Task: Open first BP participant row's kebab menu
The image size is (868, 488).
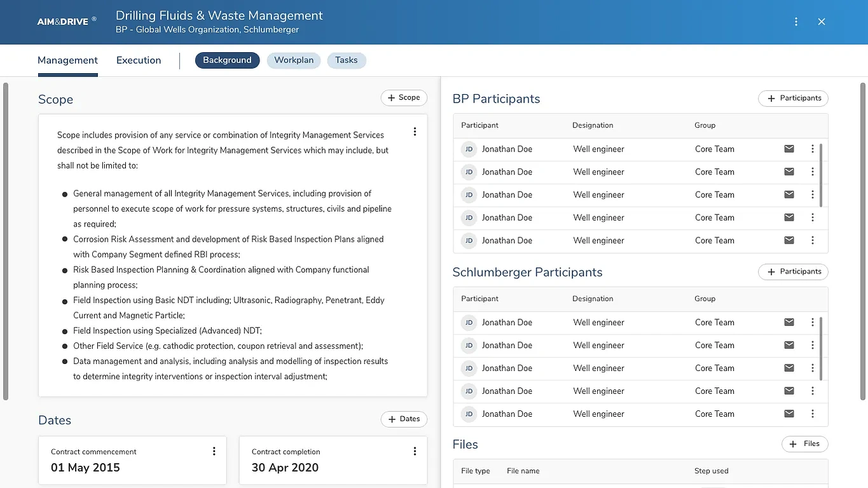Action: [813, 149]
